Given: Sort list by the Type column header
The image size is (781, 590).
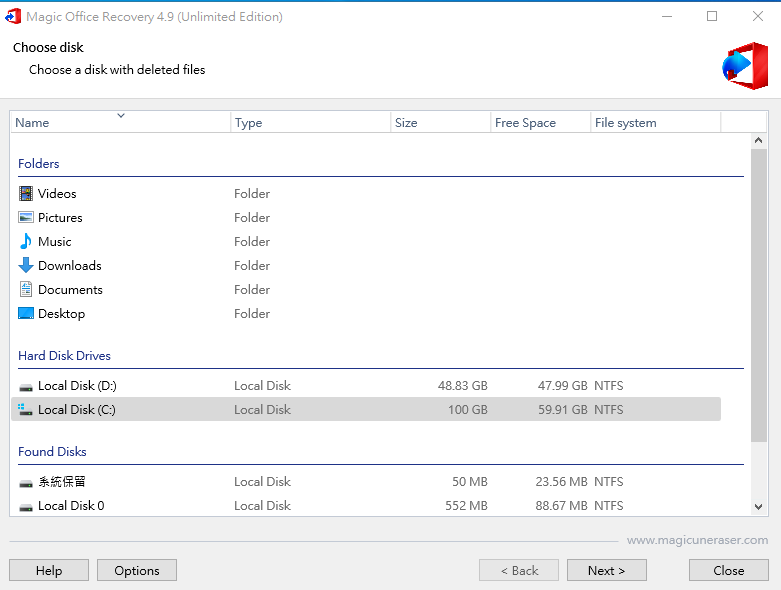Looking at the screenshot, I should pyautogui.click(x=310, y=122).
